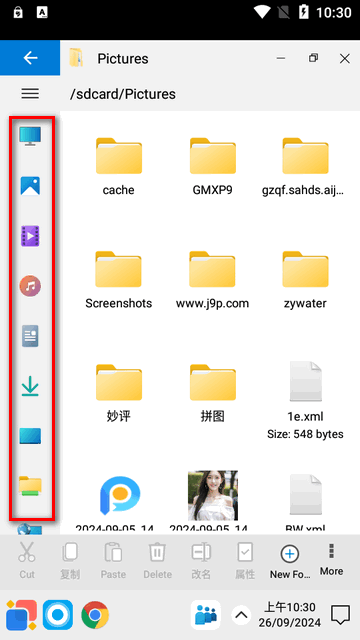The height and width of the screenshot is (640, 360).
Task: Select the file with blue P logo
Action: point(120,496)
